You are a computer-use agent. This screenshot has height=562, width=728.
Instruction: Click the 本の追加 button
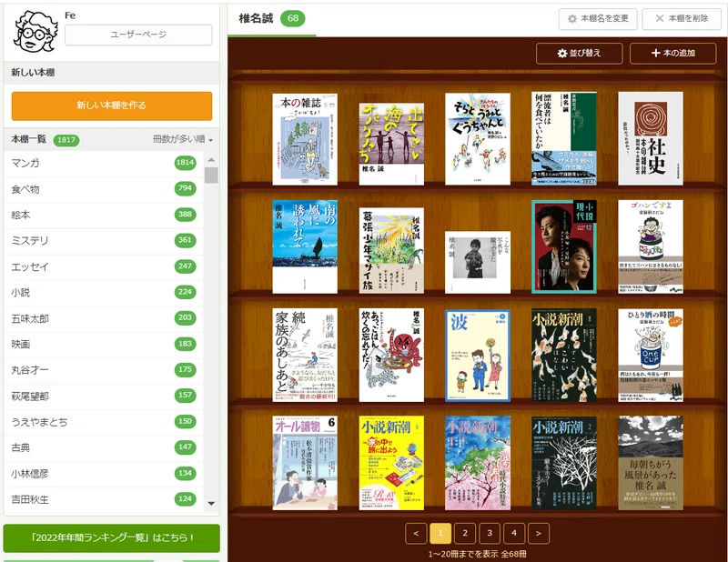[x=672, y=54]
